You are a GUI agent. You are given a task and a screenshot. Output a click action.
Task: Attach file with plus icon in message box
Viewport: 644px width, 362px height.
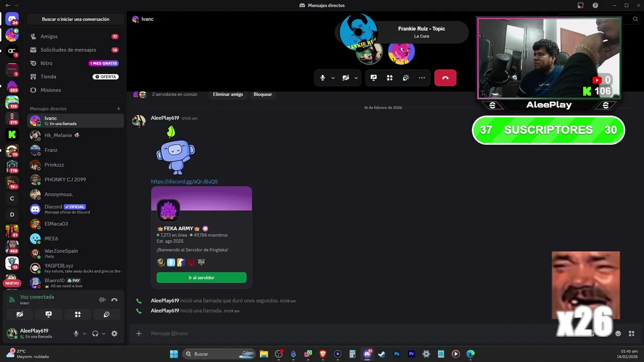coord(139,333)
